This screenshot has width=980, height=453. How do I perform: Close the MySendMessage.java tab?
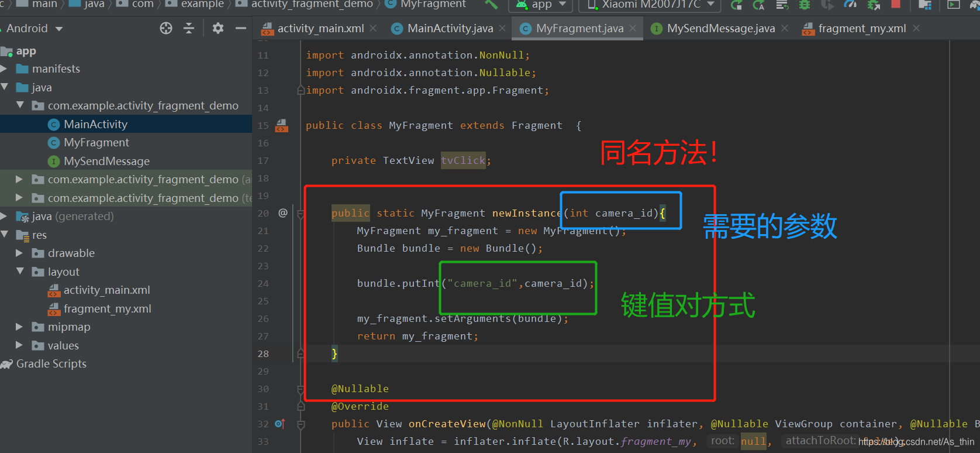click(784, 28)
